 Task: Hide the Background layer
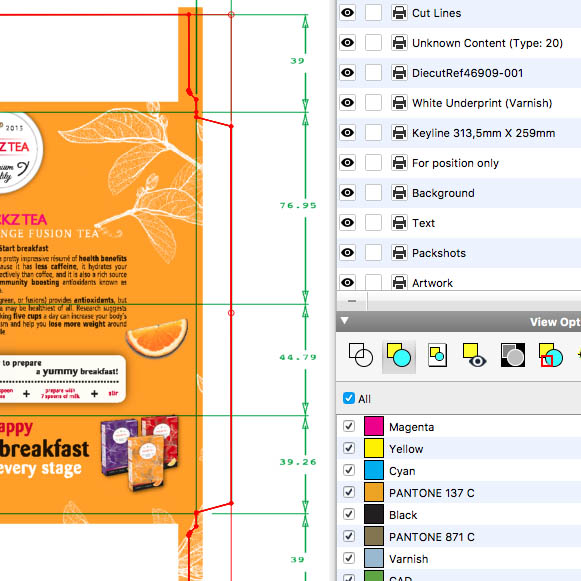coord(347,193)
